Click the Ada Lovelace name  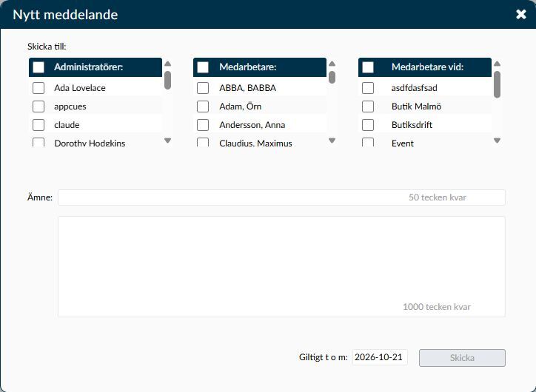pyautogui.click(x=80, y=88)
